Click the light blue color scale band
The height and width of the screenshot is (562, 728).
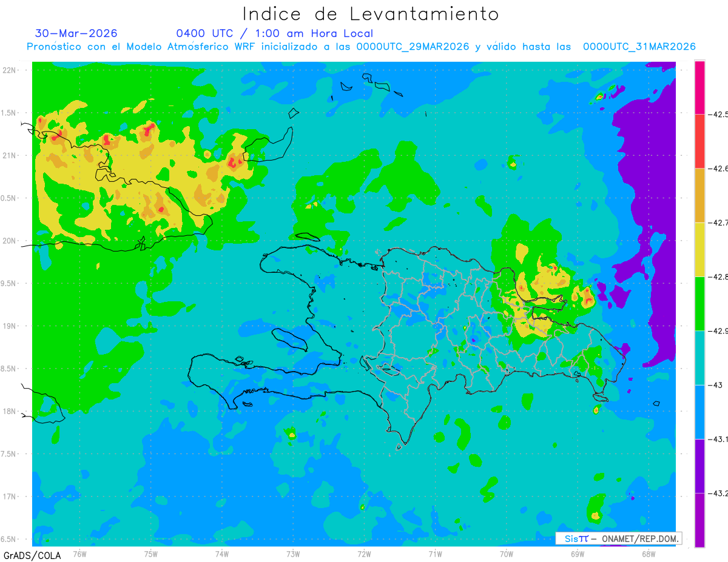(x=699, y=412)
